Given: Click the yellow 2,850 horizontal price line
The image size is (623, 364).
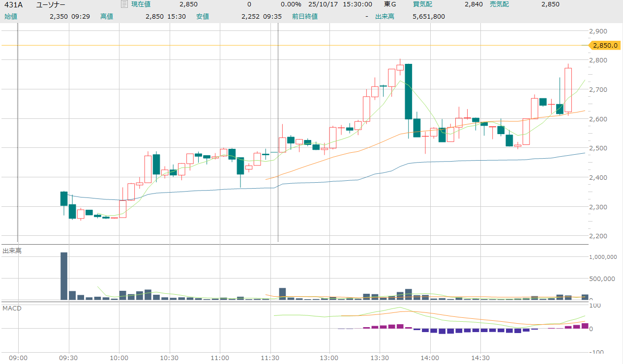Looking at the screenshot, I should [x=295, y=45].
